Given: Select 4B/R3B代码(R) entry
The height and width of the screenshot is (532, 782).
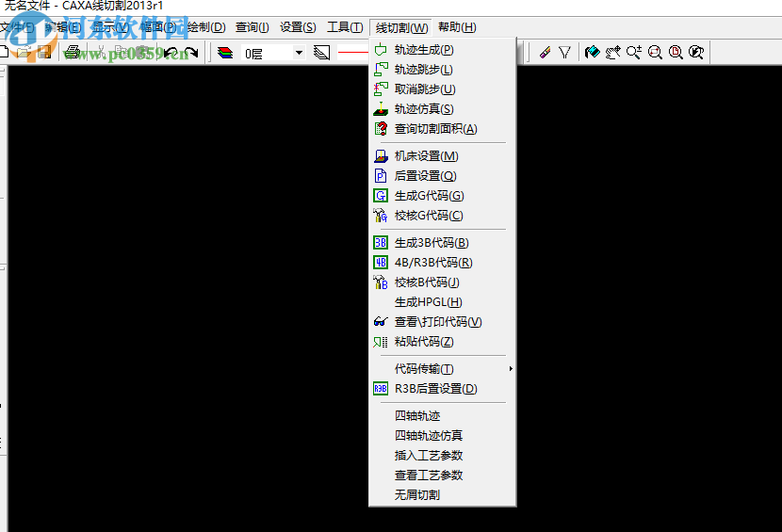Looking at the screenshot, I should 443,263.
